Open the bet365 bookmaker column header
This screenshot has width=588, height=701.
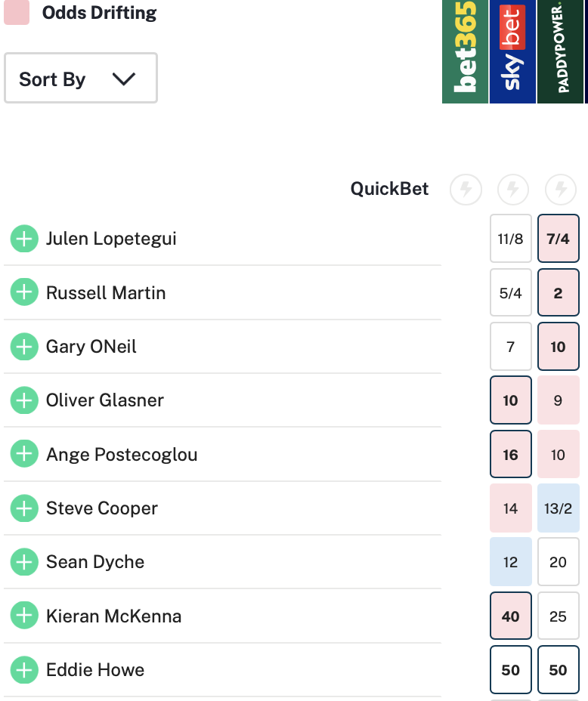[466, 51]
